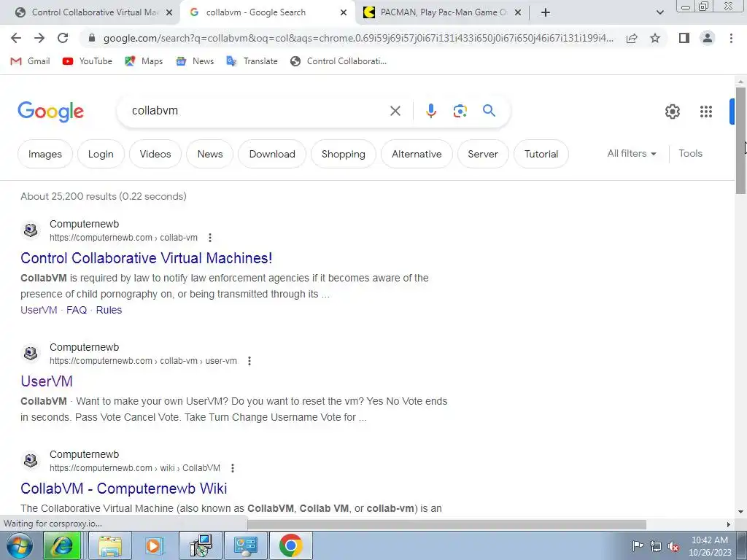Viewport: 747px width, 560px height.
Task: Open the Gmail bookmark
Action: [x=30, y=61]
